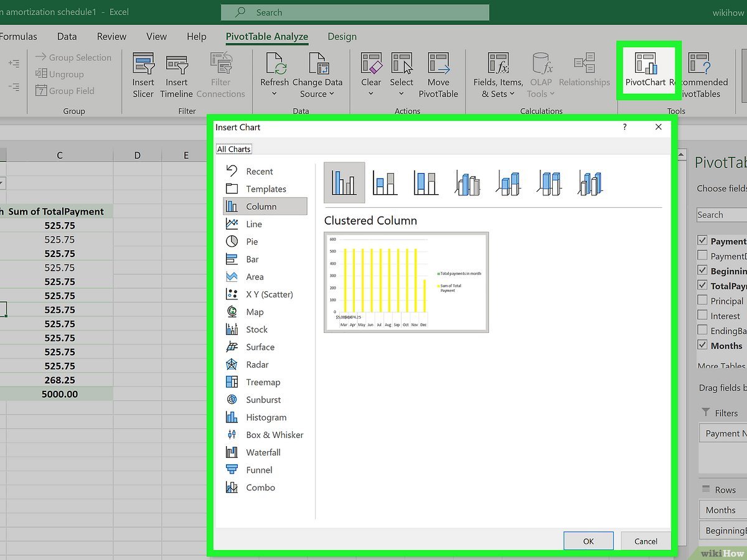Toggle the Months field checkbox
747x560 pixels.
coord(703,345)
